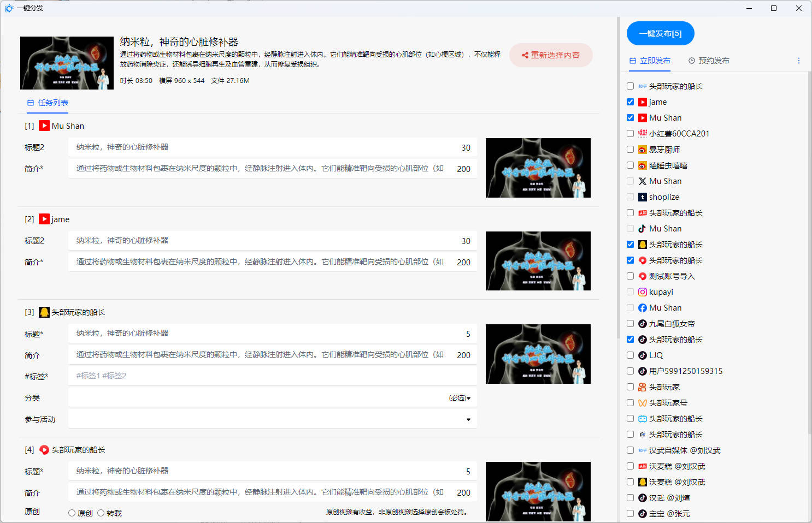Image resolution: width=812 pixels, height=523 pixels.
Task: Click the 重新选择内容 button
Action: tap(550, 55)
